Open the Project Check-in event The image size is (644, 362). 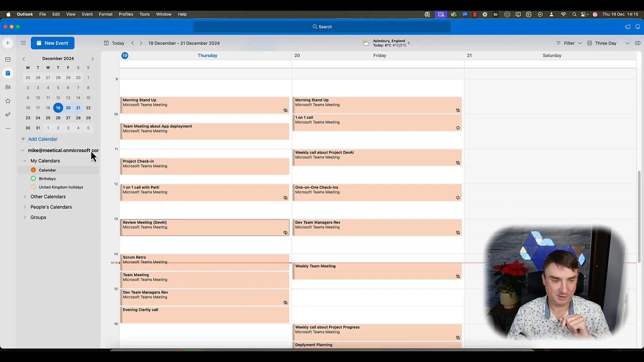click(x=205, y=167)
